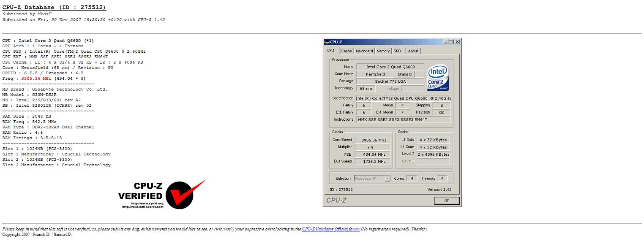Click the Ext. Family value field
Image resolution: width=644 pixels, height=249 pixels.
tap(364, 113)
